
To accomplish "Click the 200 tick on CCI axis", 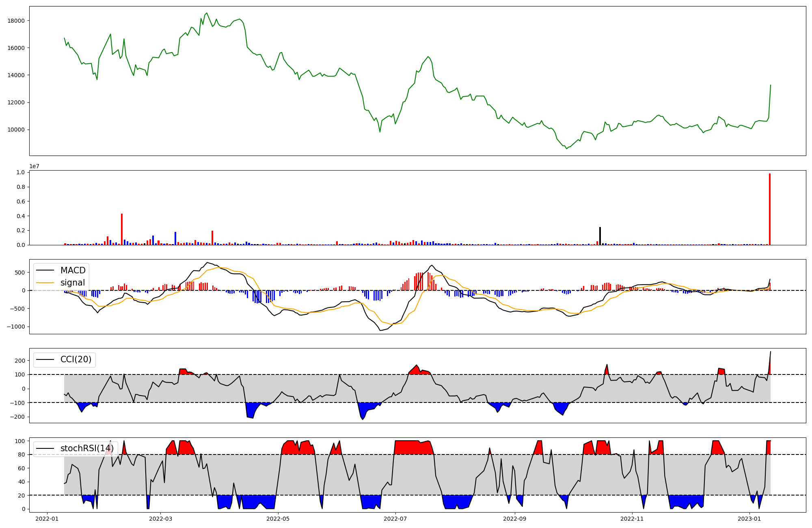I will tap(20, 361).
